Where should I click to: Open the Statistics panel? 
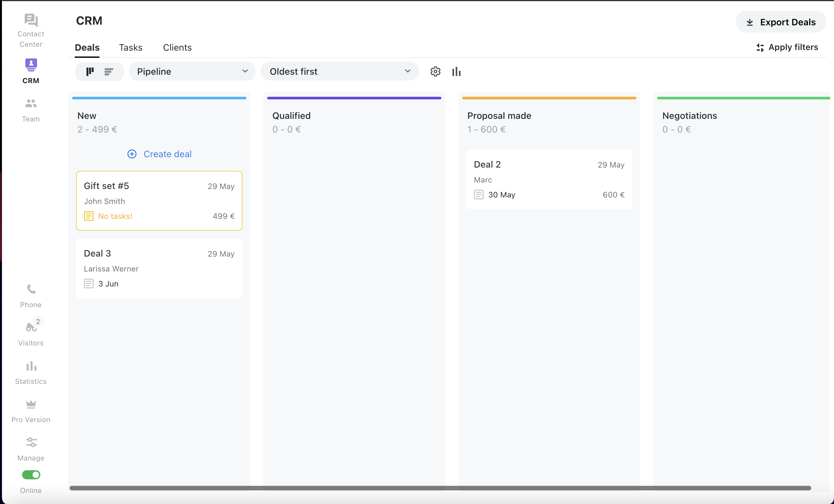31,372
